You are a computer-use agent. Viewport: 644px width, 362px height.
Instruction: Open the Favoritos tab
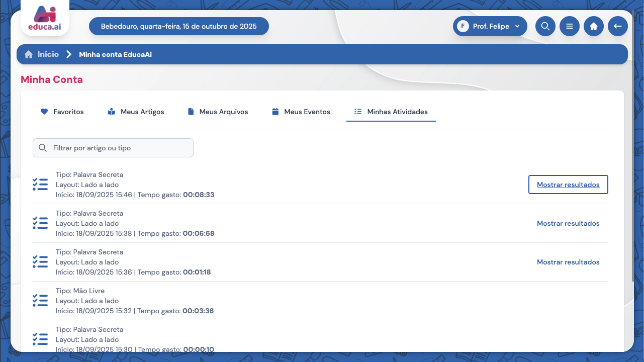(62, 112)
